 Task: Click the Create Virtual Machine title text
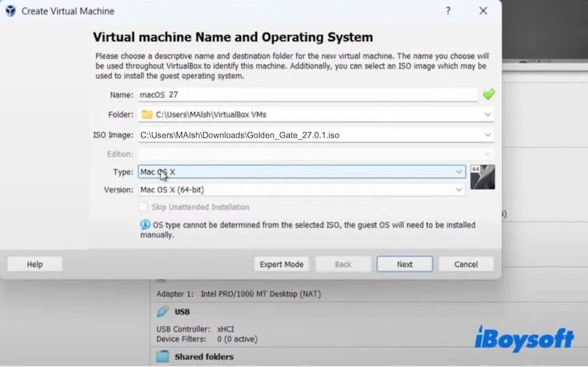pyautogui.click(x=68, y=11)
